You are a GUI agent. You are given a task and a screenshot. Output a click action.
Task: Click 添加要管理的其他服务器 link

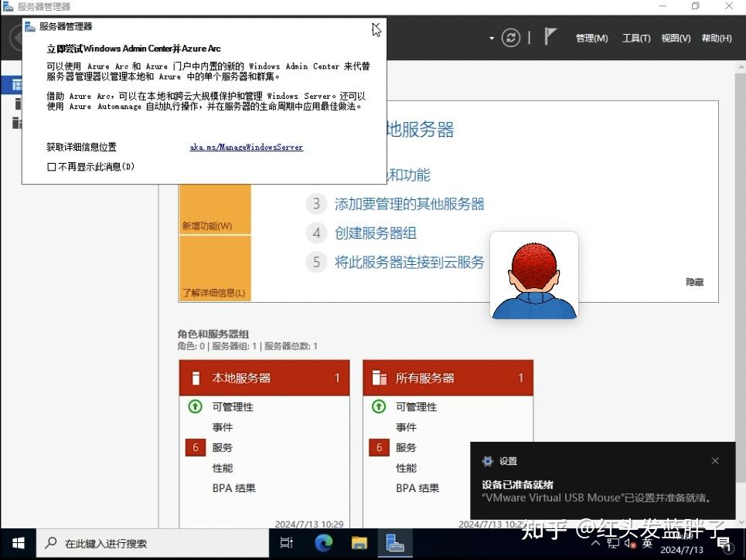tap(410, 204)
